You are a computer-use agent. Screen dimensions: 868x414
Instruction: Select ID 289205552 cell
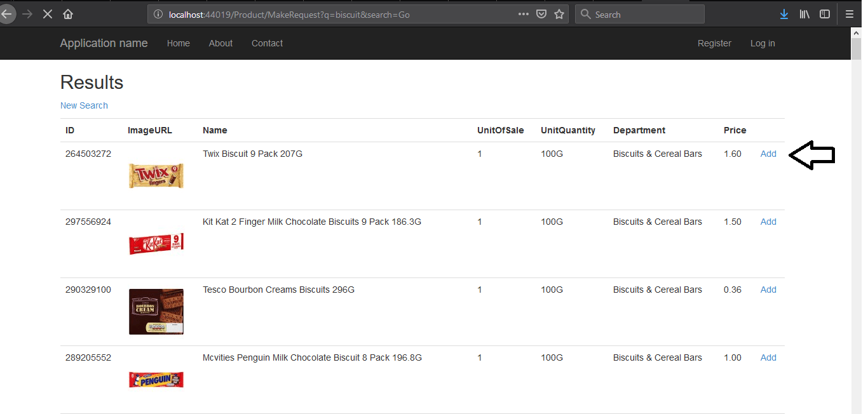[x=88, y=357]
